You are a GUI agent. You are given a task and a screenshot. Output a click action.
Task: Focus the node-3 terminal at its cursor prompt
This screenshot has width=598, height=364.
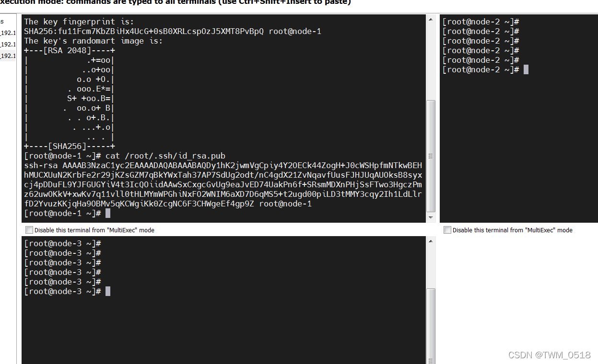[x=108, y=292]
